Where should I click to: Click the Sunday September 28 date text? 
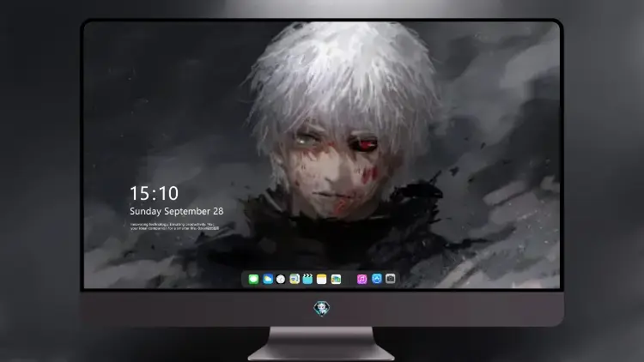pos(177,211)
